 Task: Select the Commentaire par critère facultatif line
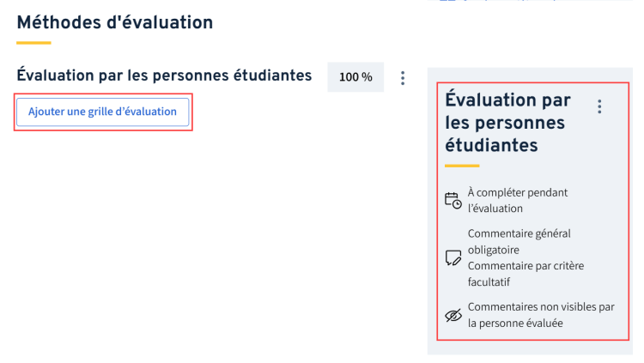(x=526, y=274)
